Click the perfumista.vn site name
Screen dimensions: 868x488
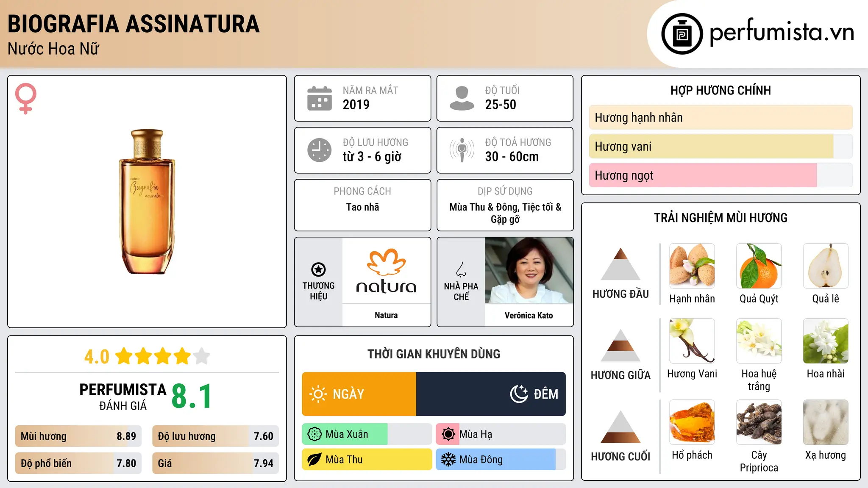pyautogui.click(x=782, y=33)
